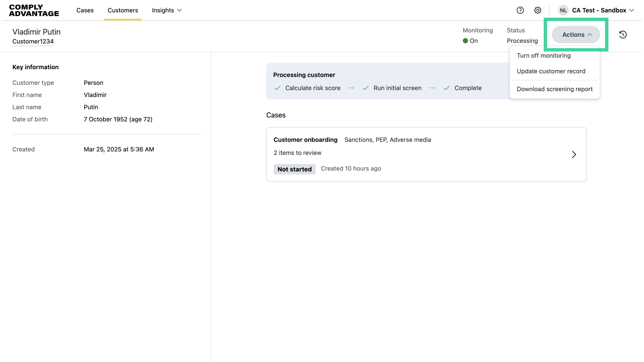
Task: Select Turn off monitoring option
Action: [x=543, y=56]
